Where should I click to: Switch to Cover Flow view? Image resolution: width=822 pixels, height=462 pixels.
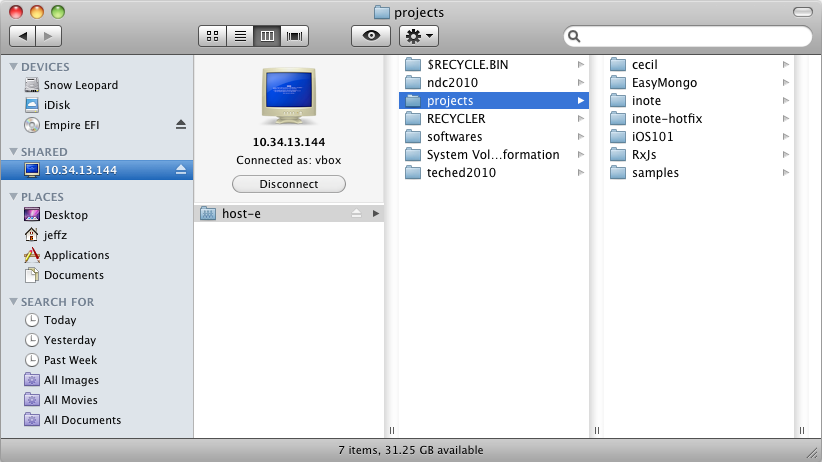(x=295, y=36)
